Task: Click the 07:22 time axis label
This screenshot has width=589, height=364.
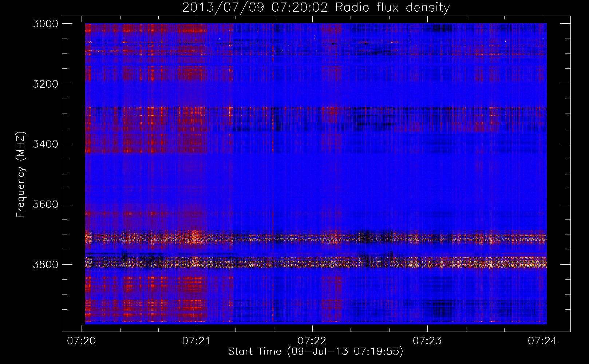Action: point(312,341)
